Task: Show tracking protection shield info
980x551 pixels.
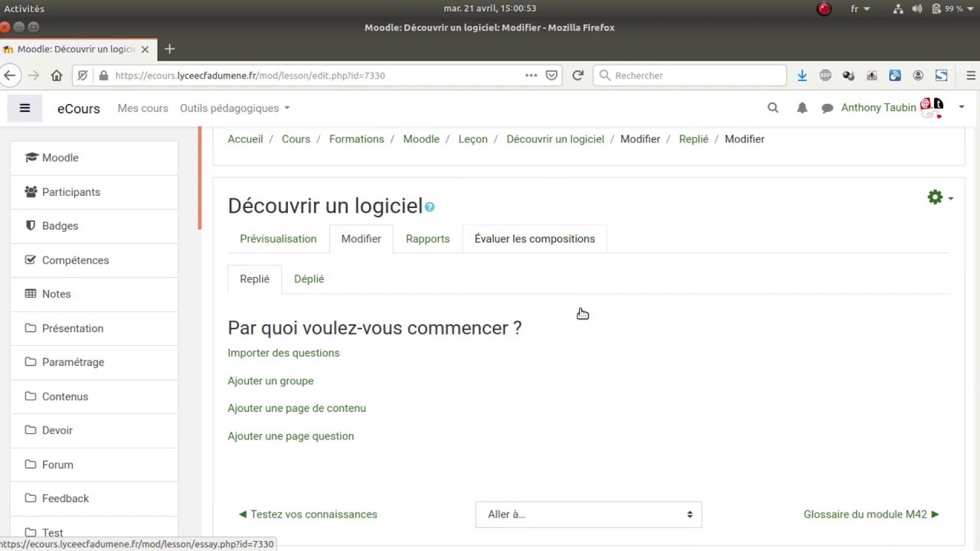Action: tap(83, 75)
